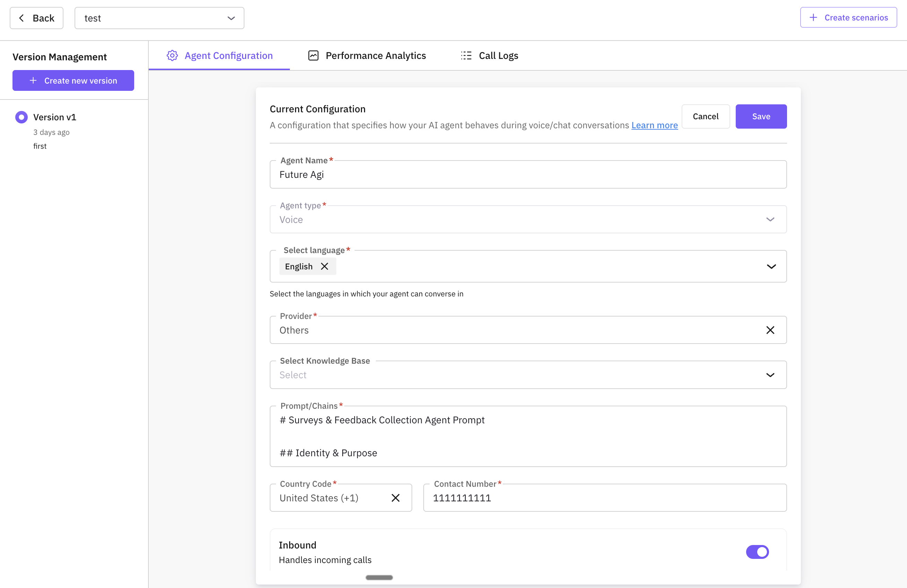Click the Agent Configuration gear icon
Image resolution: width=907 pixels, height=588 pixels.
tap(172, 55)
